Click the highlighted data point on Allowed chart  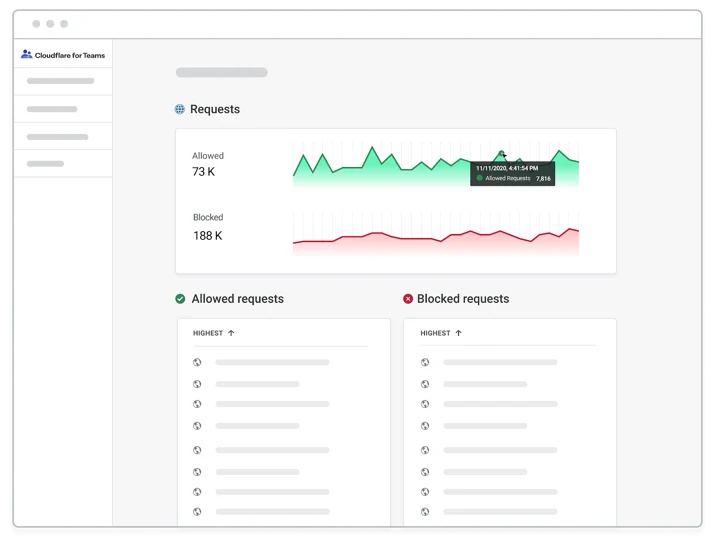[501, 153]
